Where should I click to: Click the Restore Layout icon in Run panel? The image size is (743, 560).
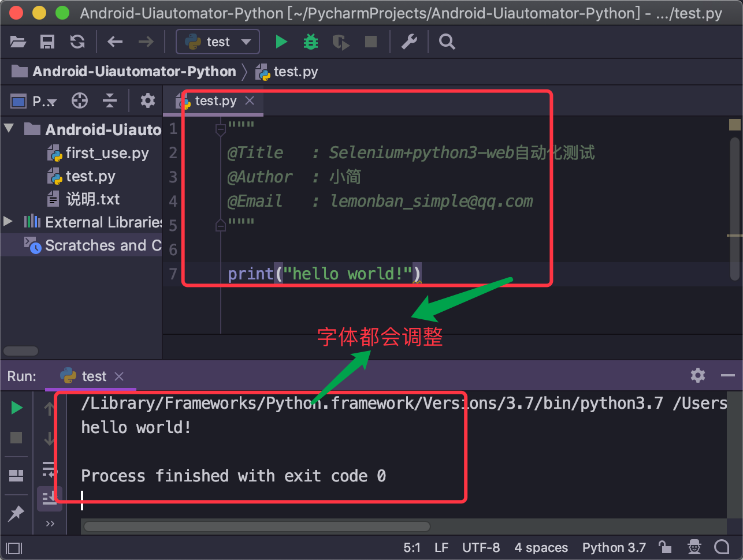pos(16,476)
